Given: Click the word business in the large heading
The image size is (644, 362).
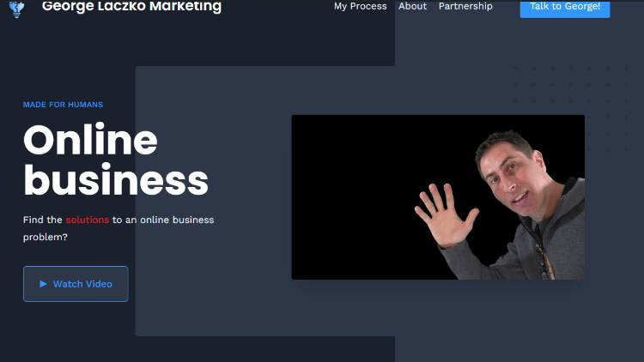Looking at the screenshot, I should [x=116, y=181].
